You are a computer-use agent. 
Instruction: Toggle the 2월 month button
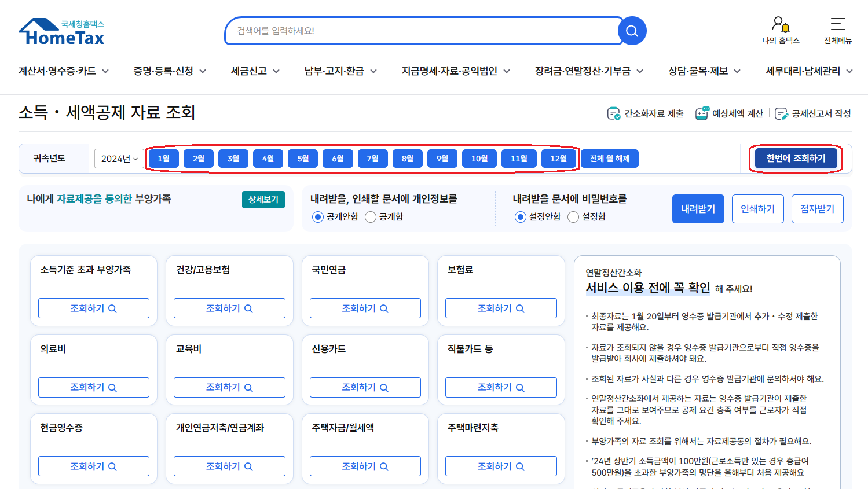[199, 159]
